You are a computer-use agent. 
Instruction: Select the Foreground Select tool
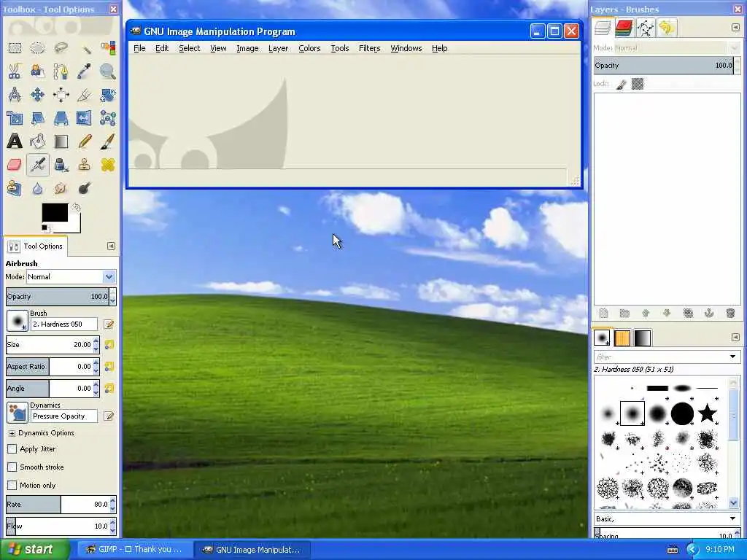coord(38,71)
